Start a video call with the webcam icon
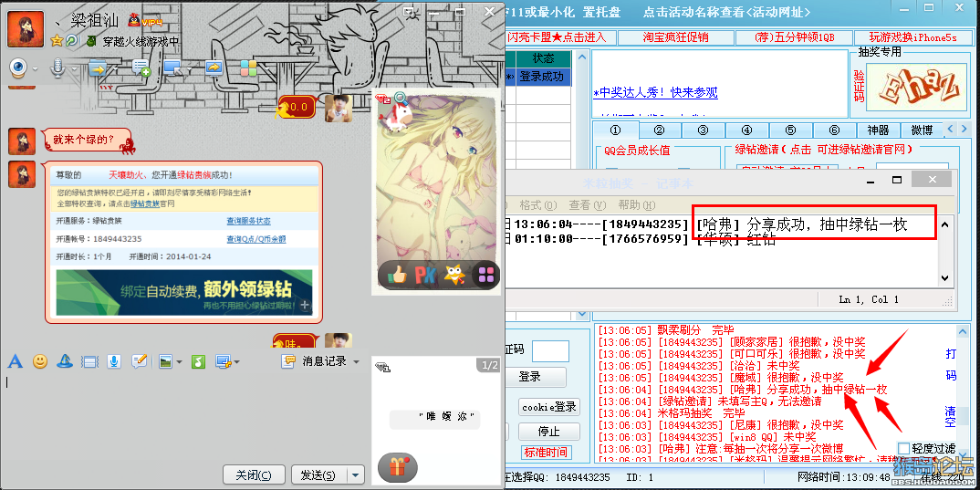 [18, 68]
